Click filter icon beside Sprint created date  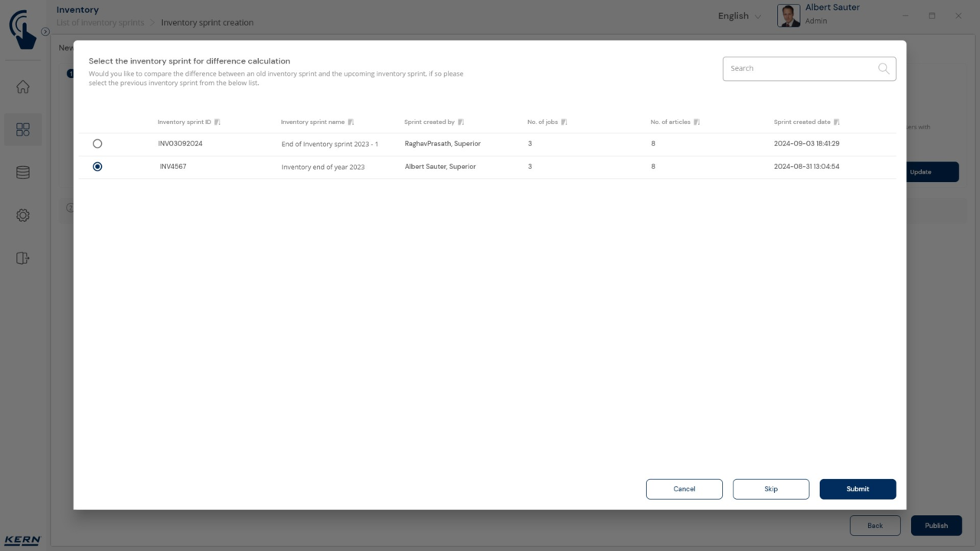coord(837,122)
